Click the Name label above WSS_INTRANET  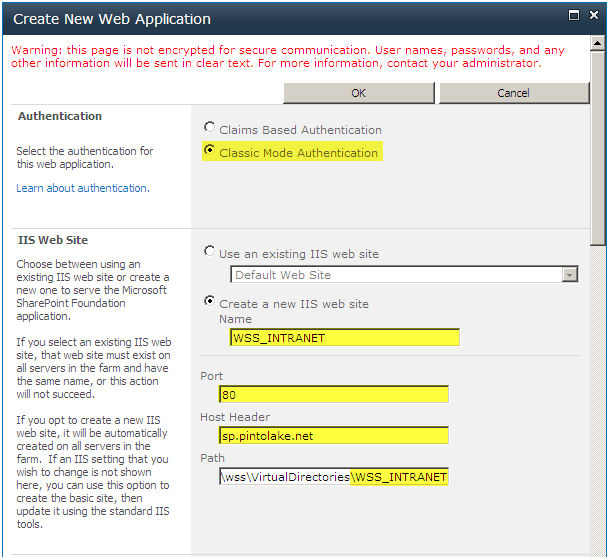coord(235,319)
